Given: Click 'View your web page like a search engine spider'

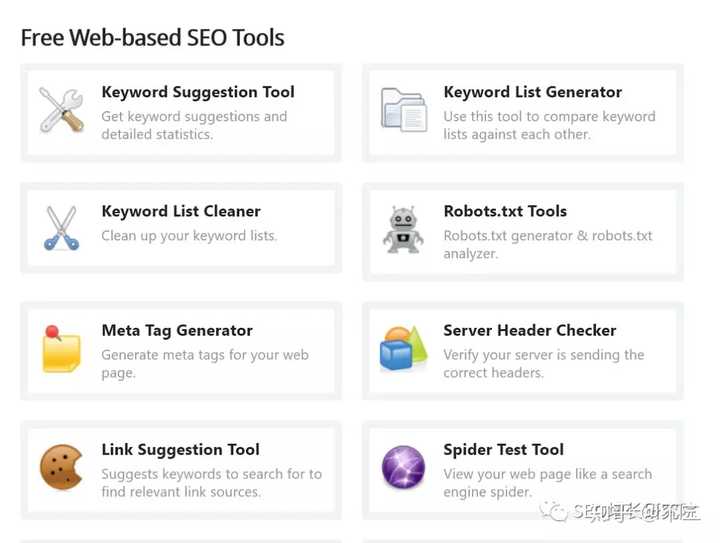Looking at the screenshot, I should [547, 483].
